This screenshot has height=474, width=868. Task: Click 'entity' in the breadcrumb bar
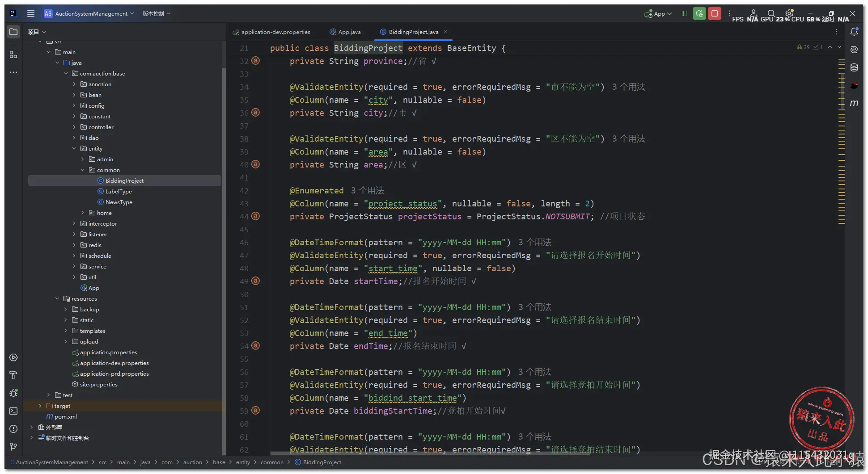pyautogui.click(x=243, y=462)
